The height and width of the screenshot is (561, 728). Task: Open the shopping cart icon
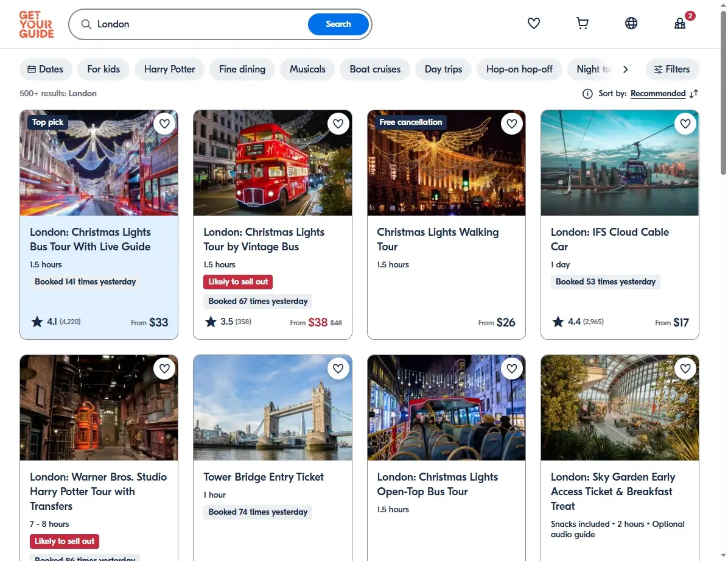coord(582,23)
